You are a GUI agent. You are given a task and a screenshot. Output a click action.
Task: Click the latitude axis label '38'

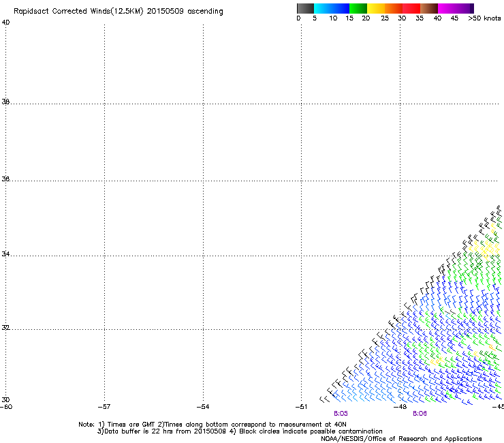(5, 102)
